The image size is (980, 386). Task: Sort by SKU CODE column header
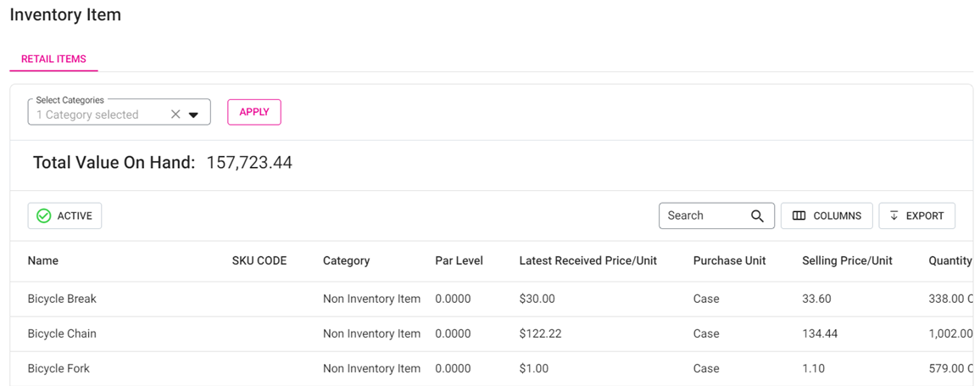coord(259,260)
